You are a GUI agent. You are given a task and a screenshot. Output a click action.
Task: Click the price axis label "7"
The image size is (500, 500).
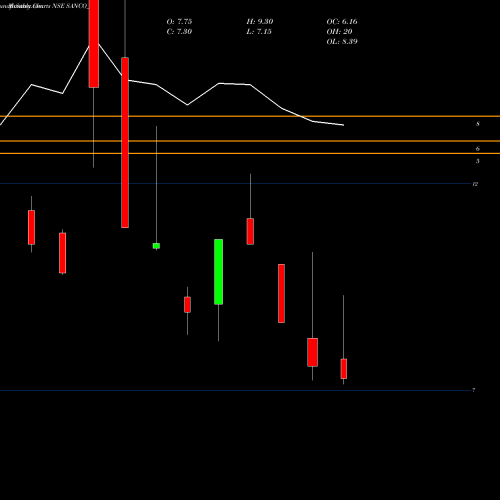[x=473, y=390]
